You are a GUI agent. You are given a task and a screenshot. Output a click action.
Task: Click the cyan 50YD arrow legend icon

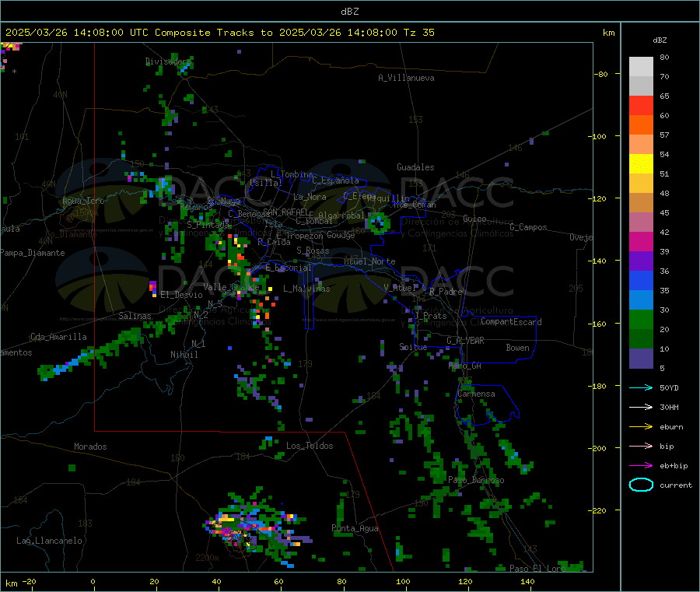(641, 387)
